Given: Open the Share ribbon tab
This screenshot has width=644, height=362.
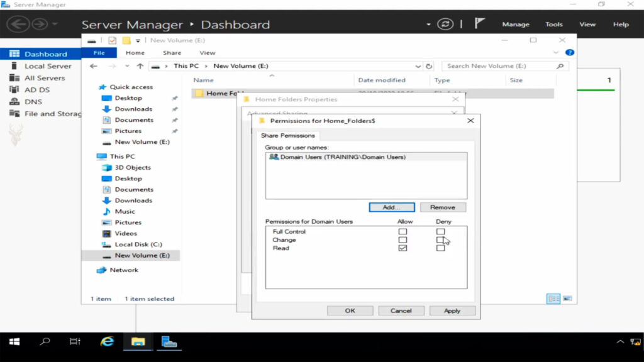Looking at the screenshot, I should [x=172, y=53].
